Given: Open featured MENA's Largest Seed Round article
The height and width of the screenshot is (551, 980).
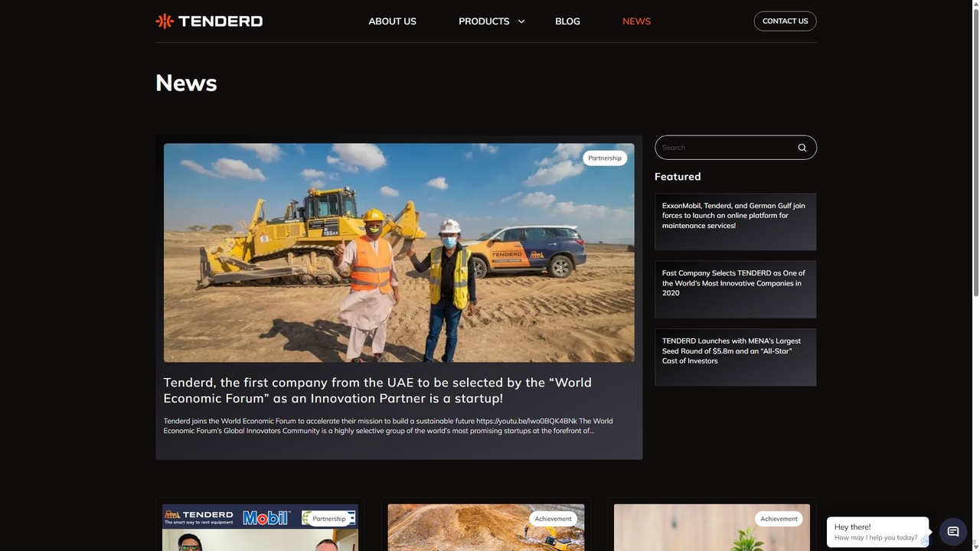Looking at the screenshot, I should (x=735, y=357).
